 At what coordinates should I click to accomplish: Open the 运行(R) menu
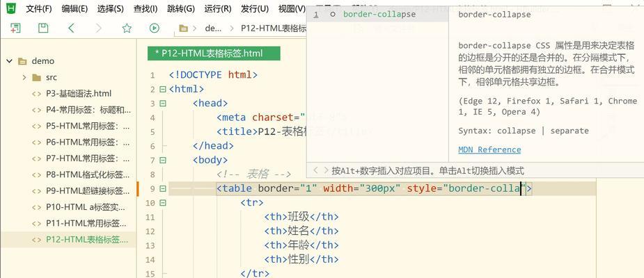point(218,8)
